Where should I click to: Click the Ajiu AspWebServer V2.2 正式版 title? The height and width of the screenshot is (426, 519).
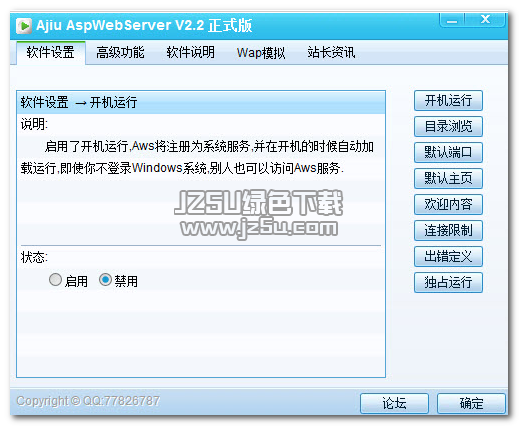(144, 25)
